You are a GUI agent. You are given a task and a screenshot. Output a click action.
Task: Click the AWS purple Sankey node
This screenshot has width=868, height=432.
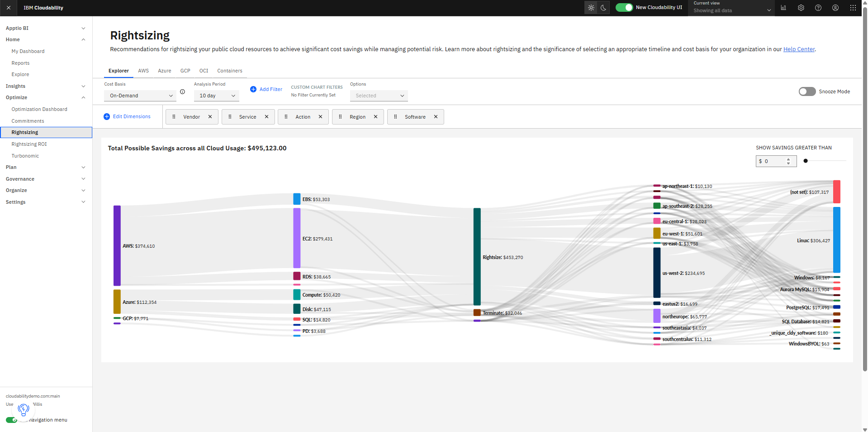pyautogui.click(x=117, y=245)
